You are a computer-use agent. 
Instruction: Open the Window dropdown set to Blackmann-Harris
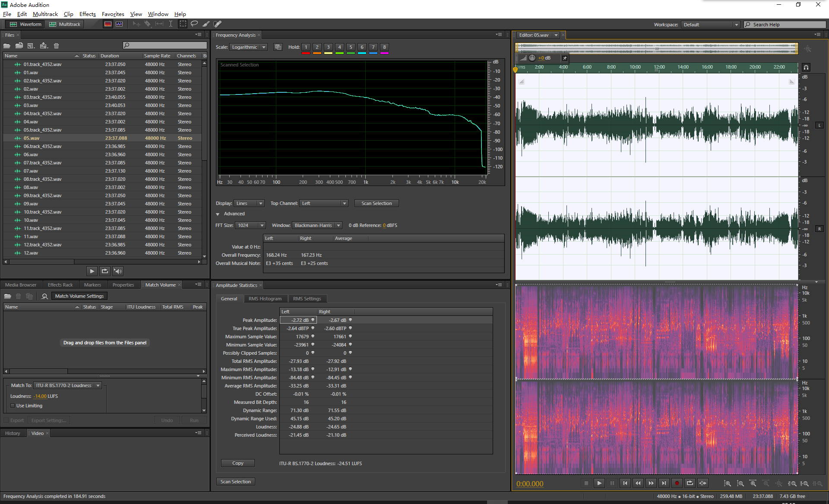click(x=317, y=226)
